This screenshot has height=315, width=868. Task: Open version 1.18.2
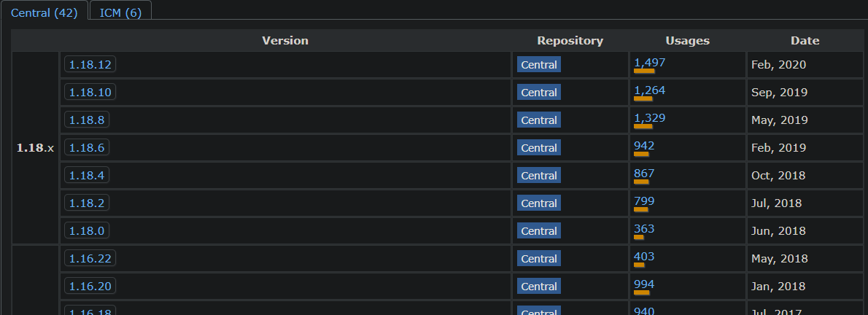(x=87, y=203)
